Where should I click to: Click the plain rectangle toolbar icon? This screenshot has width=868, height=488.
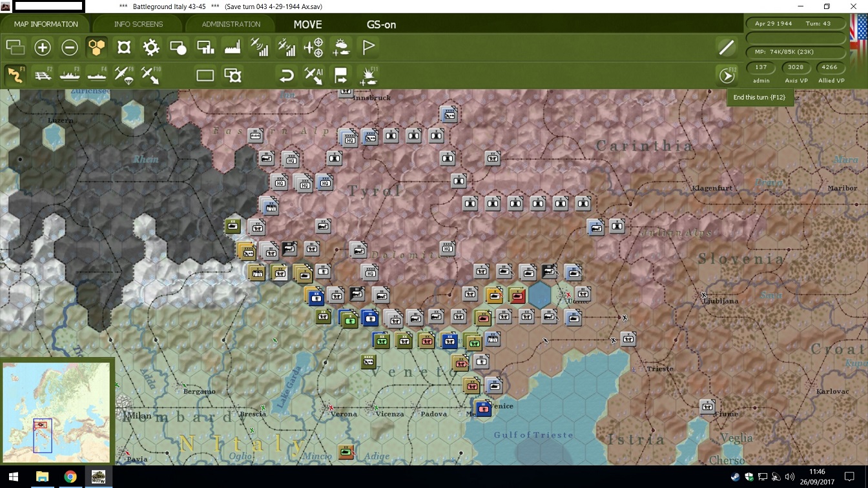205,76
